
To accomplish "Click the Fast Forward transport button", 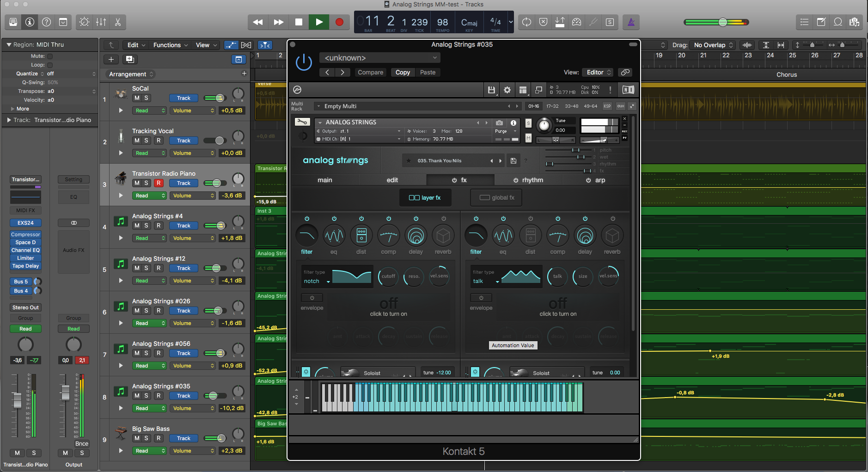I will pyautogui.click(x=278, y=22).
